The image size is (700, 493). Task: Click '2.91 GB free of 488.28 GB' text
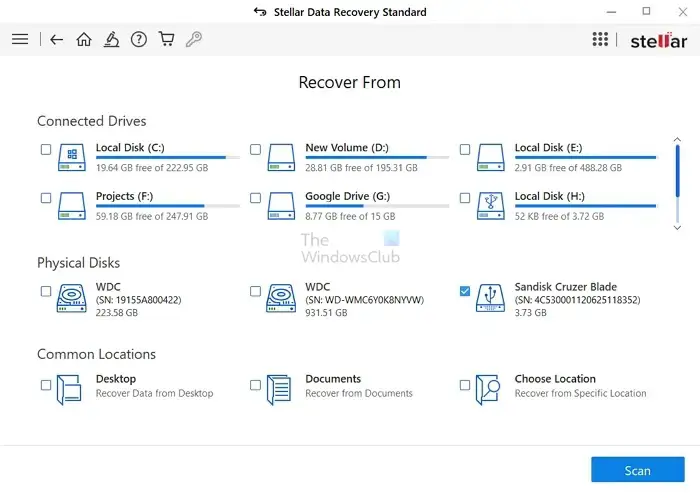pos(568,168)
